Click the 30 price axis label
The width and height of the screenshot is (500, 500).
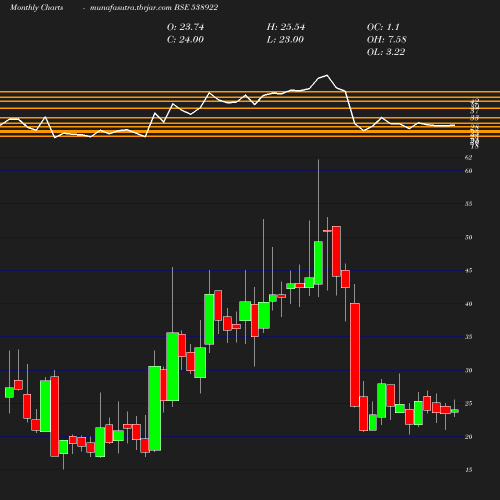[x=468, y=370]
